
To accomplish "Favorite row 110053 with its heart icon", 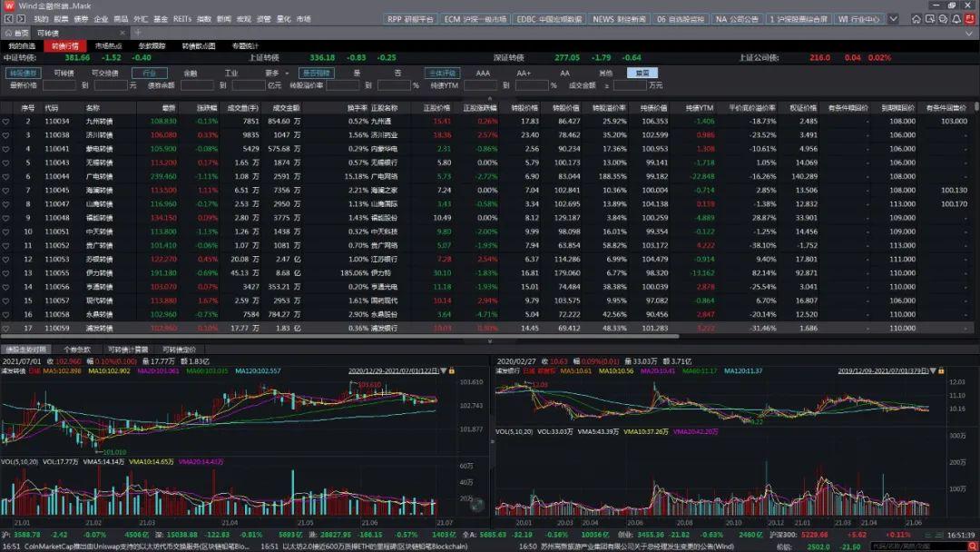I will 5,259.
